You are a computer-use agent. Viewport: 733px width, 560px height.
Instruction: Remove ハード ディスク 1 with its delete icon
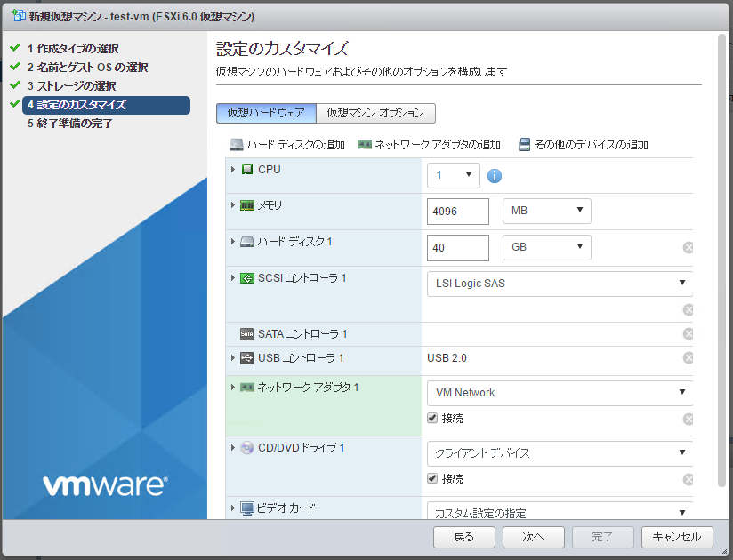[688, 247]
